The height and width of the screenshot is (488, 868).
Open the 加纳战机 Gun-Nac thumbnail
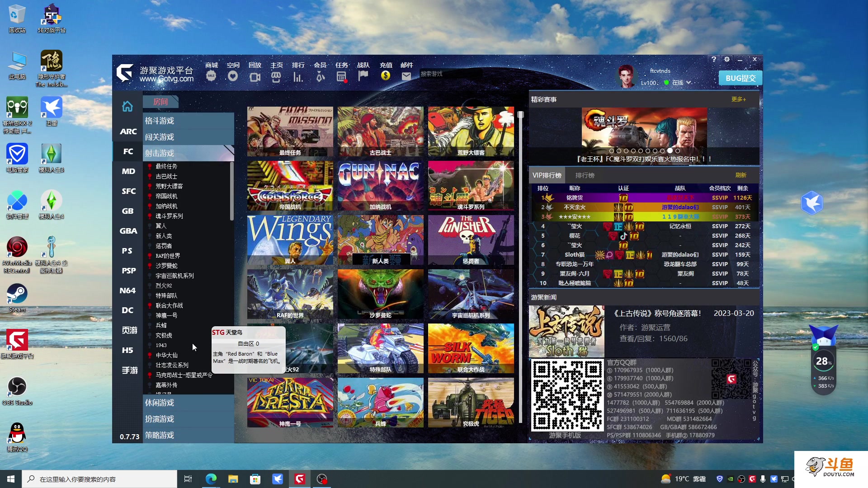coord(381,186)
